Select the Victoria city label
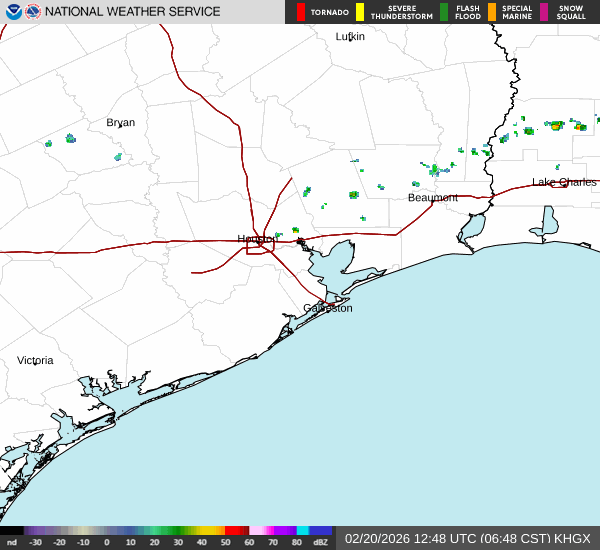 (35, 360)
